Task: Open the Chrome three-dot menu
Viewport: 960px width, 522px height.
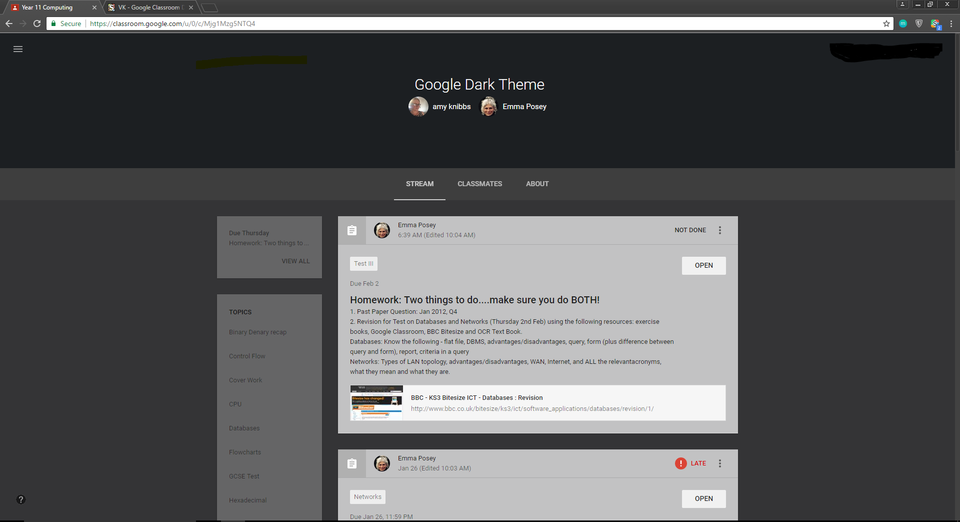Action: 951,23
